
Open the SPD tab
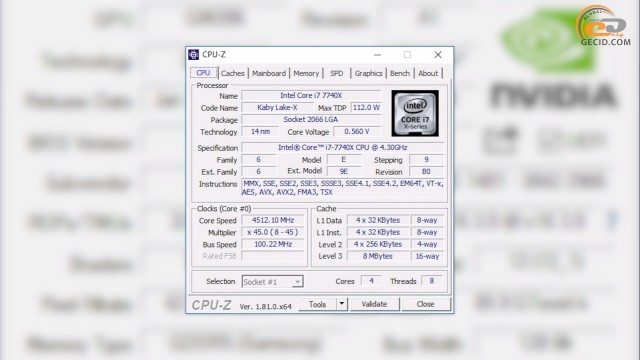pyautogui.click(x=337, y=73)
